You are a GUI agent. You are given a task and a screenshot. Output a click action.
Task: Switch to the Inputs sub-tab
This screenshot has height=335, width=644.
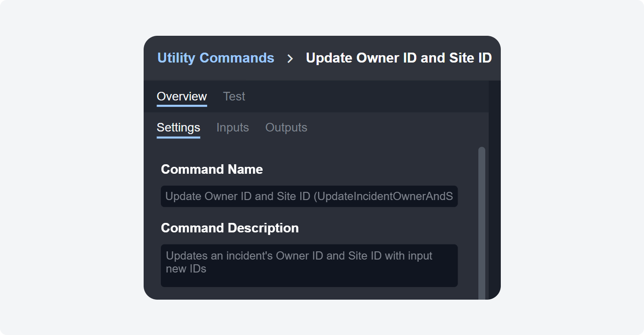(232, 128)
